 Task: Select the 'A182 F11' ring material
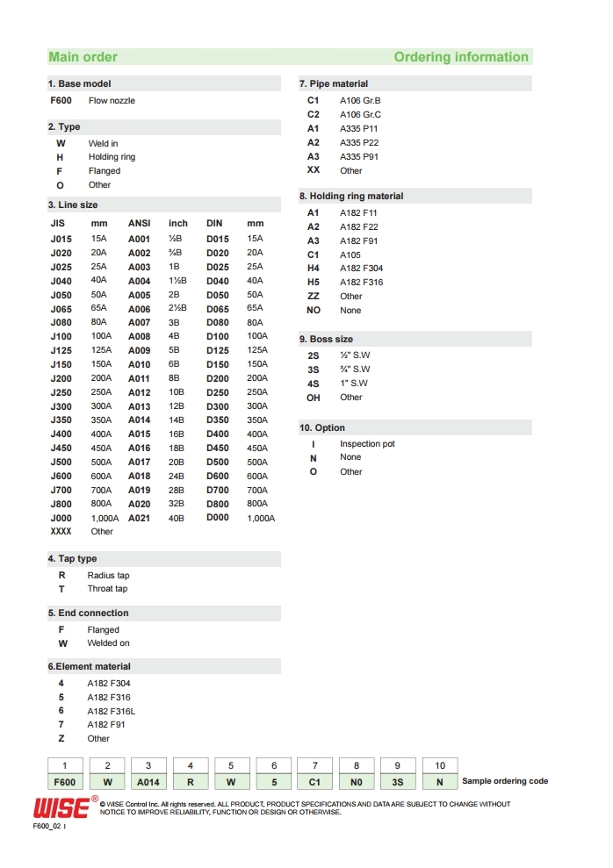pyautogui.click(x=358, y=213)
